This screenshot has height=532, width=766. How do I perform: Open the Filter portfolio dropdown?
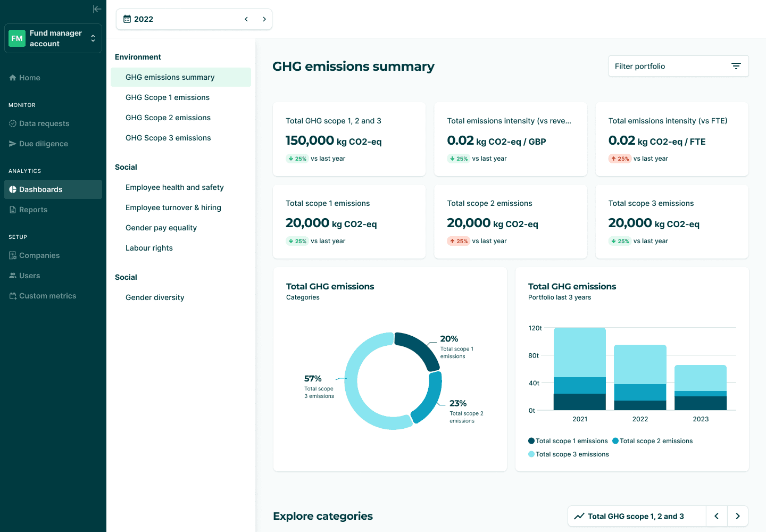679,66
